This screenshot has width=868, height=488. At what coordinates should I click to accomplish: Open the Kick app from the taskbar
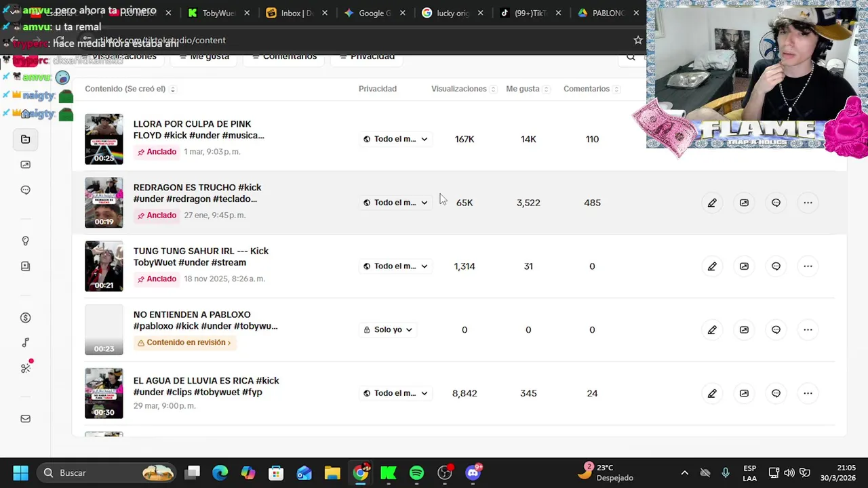pyautogui.click(x=389, y=472)
